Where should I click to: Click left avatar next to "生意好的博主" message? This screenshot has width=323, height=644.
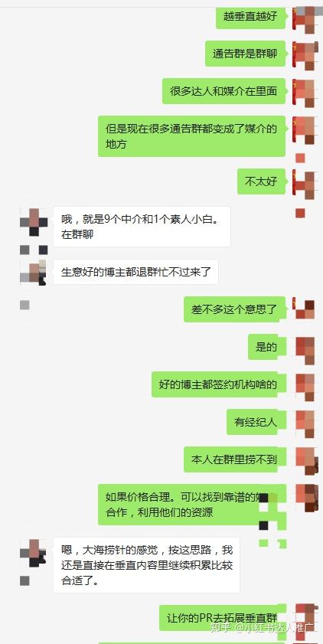pos(34,272)
